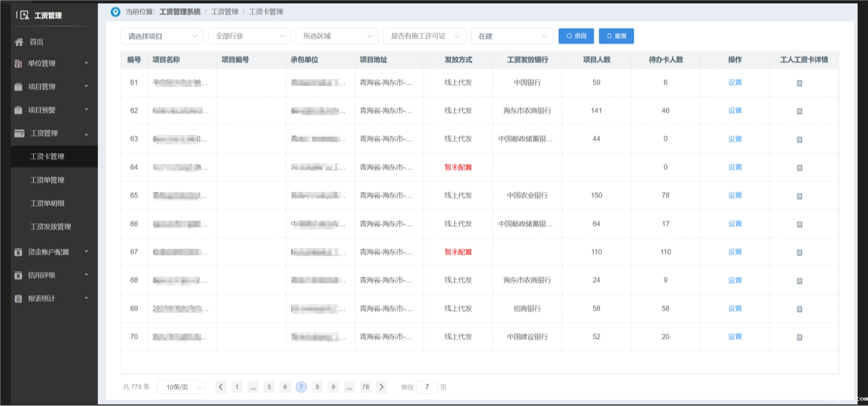Click the red 暂未配置 text in row 64
This screenshot has width=868, height=406.
tap(458, 167)
